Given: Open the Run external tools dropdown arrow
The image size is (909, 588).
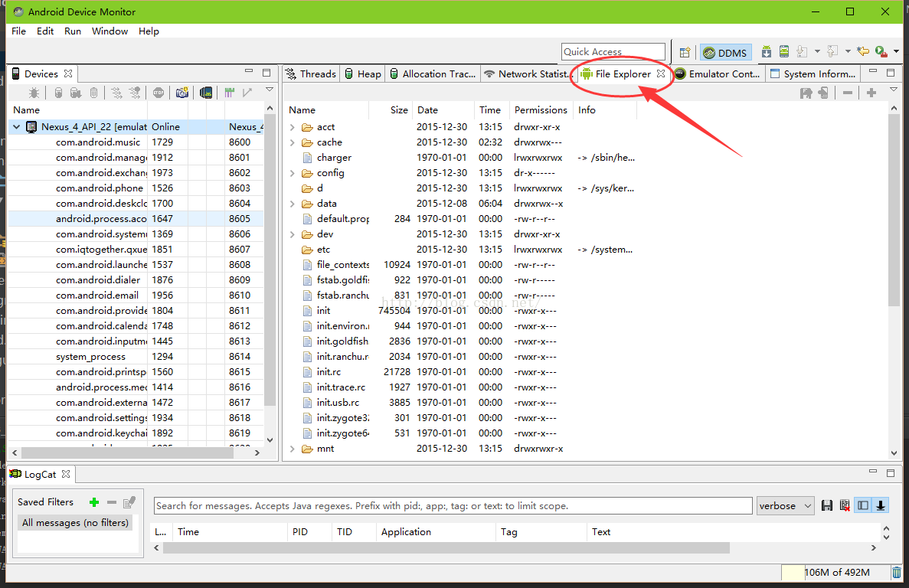Looking at the screenshot, I should tap(896, 51).
